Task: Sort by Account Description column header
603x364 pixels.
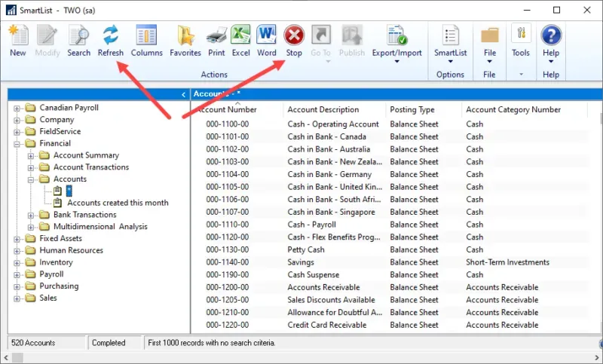Action: click(x=323, y=109)
